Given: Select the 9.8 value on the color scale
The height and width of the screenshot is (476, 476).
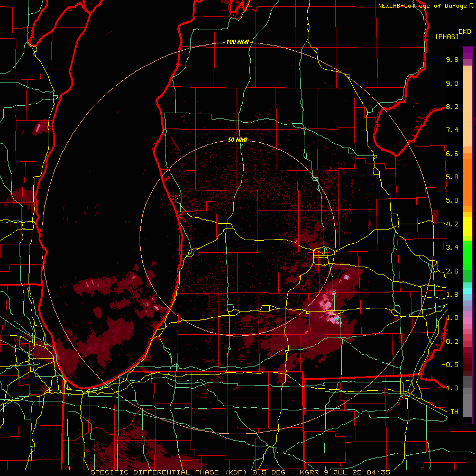Looking at the screenshot, I should tap(452, 59).
